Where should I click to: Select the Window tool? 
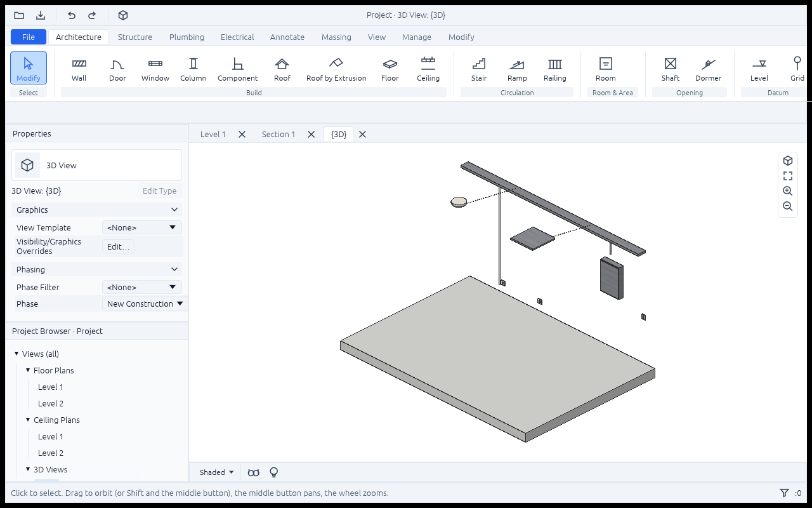coord(155,69)
